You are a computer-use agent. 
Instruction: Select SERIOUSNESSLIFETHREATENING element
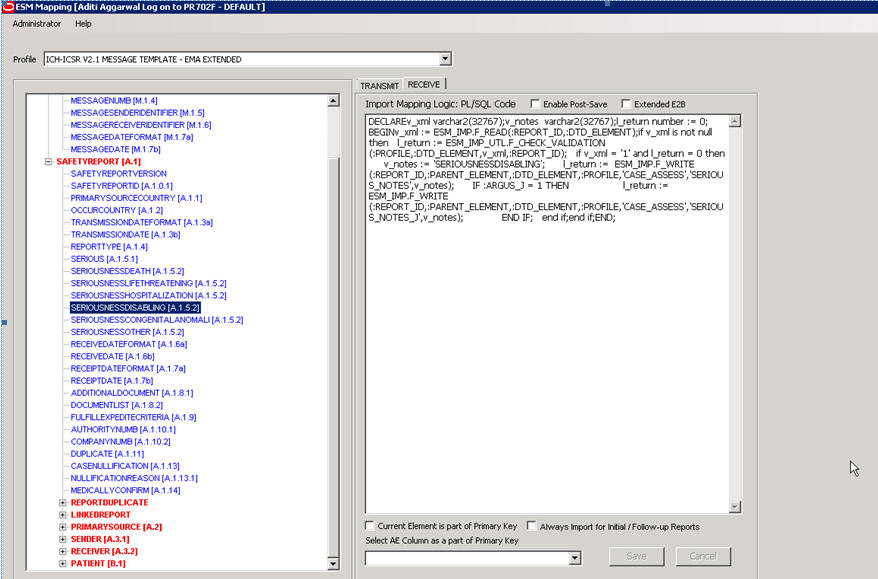(148, 283)
